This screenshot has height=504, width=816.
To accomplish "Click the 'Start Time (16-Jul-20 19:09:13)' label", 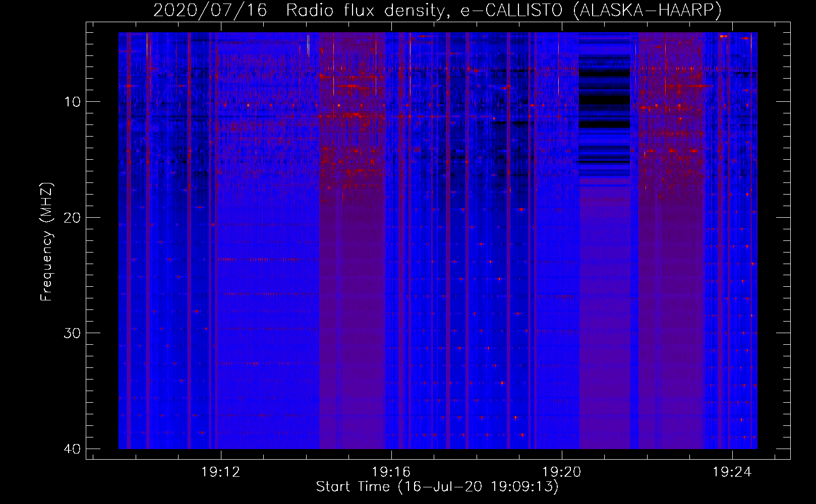I will click(x=437, y=487).
